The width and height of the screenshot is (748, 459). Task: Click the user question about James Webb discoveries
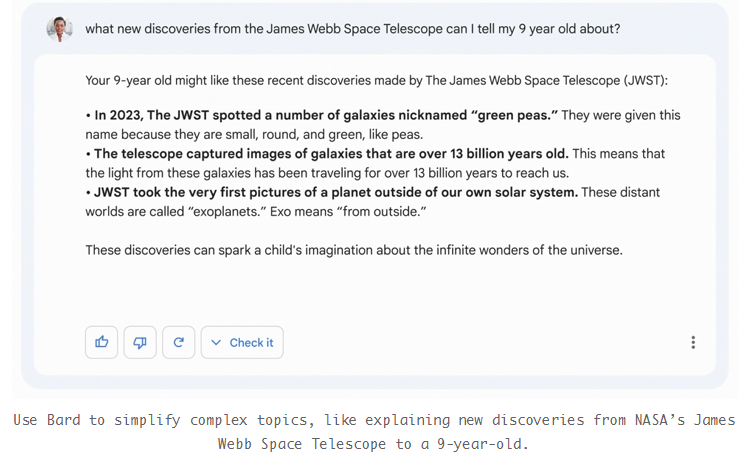[x=352, y=29]
